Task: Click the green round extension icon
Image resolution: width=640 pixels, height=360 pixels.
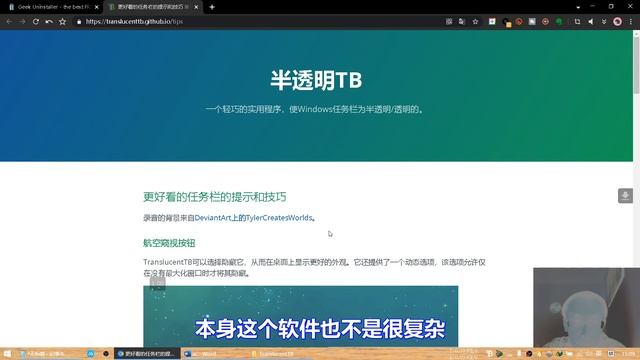Action: (559, 22)
